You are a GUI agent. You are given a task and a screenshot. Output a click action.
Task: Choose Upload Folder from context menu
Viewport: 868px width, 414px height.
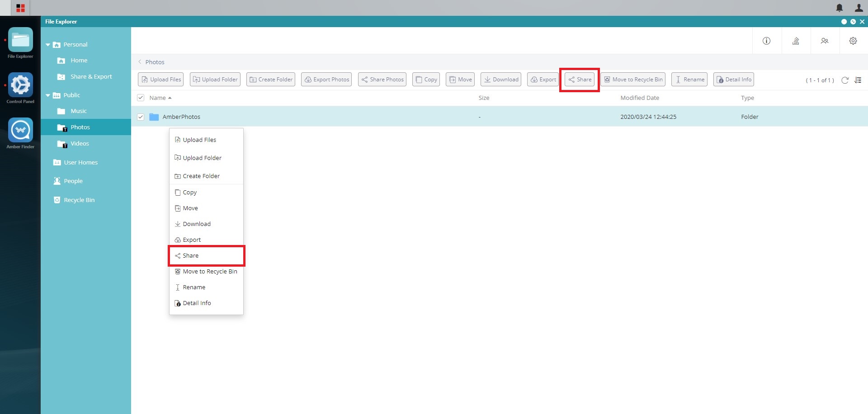tap(206, 158)
